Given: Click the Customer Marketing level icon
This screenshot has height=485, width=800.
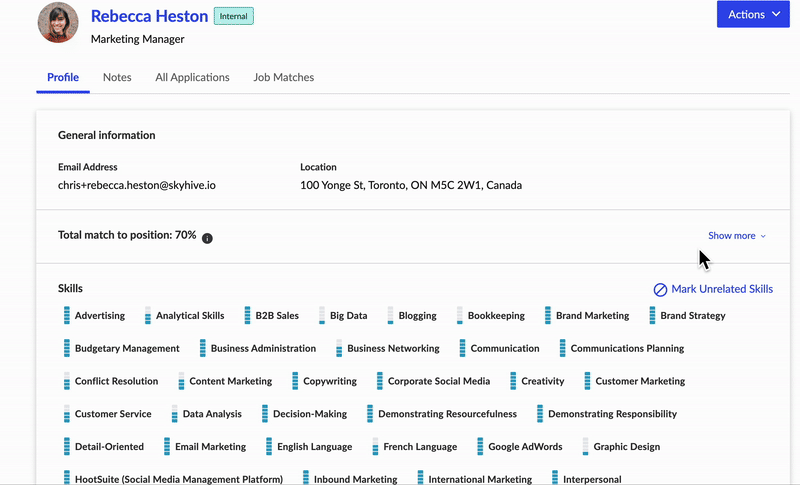Looking at the screenshot, I should (587, 381).
